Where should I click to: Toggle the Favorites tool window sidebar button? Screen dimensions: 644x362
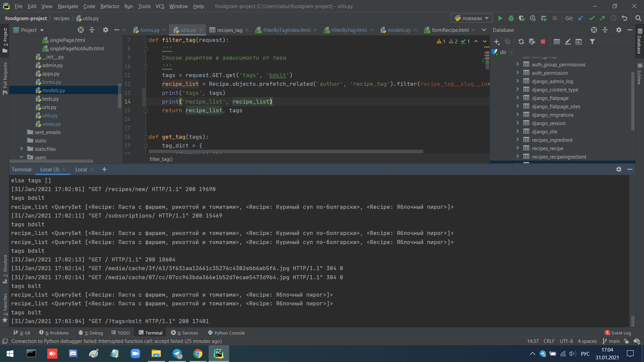[5, 307]
